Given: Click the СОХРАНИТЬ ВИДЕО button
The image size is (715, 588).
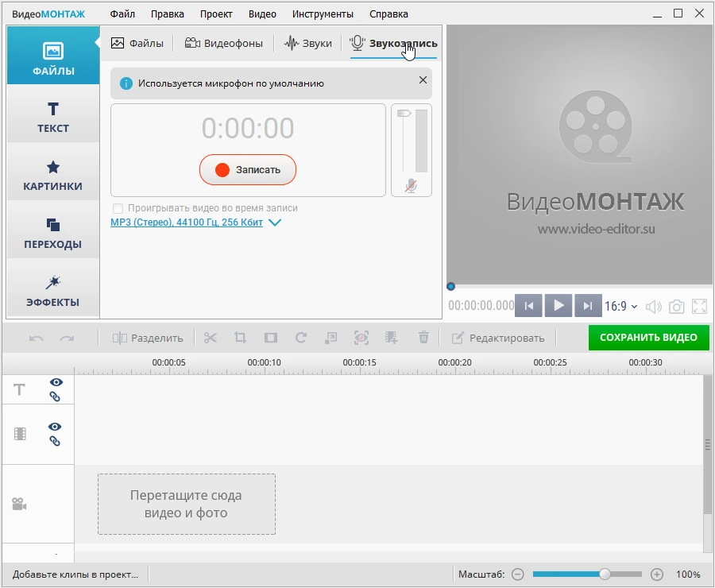Looking at the screenshot, I should pyautogui.click(x=648, y=338).
